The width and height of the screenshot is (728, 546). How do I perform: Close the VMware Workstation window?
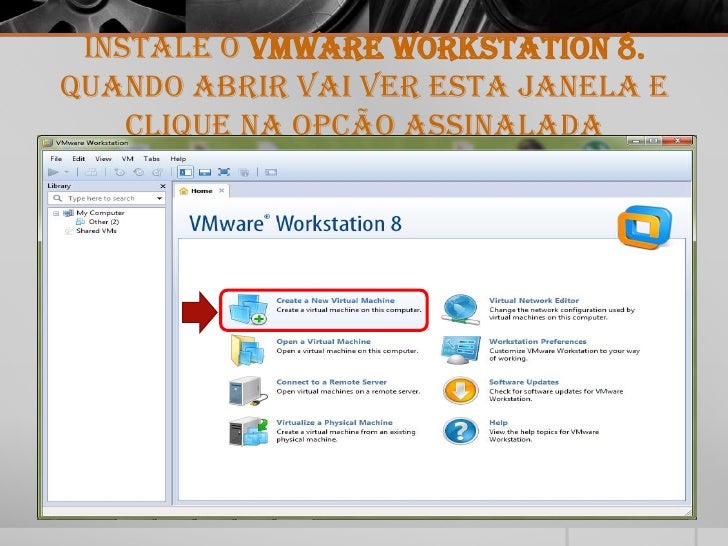pos(677,140)
